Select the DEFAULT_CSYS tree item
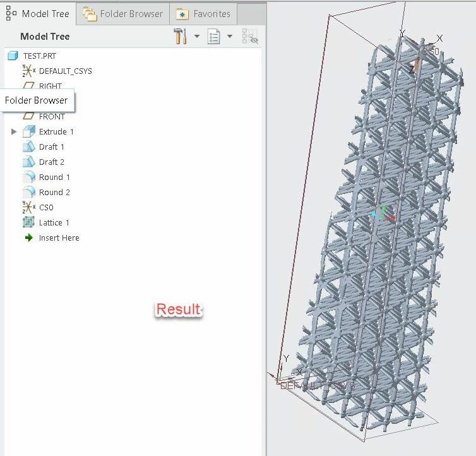Image resolution: width=476 pixels, height=456 pixels. (x=65, y=71)
